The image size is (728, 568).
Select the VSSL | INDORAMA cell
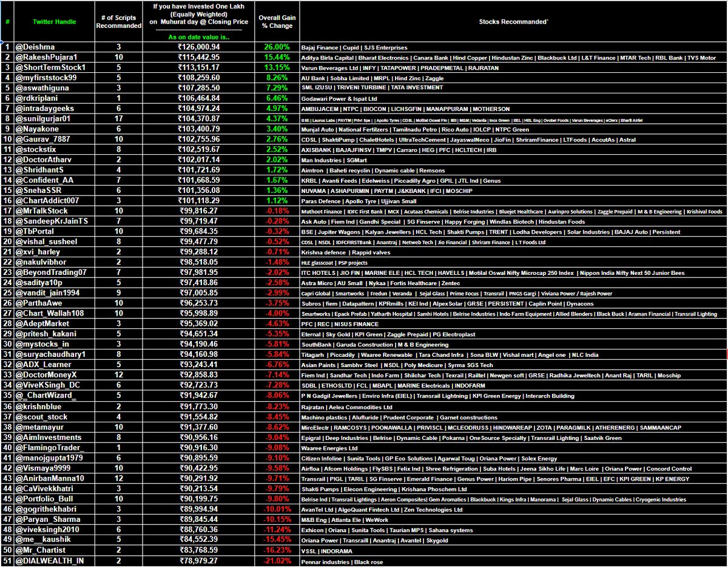pos(513,550)
